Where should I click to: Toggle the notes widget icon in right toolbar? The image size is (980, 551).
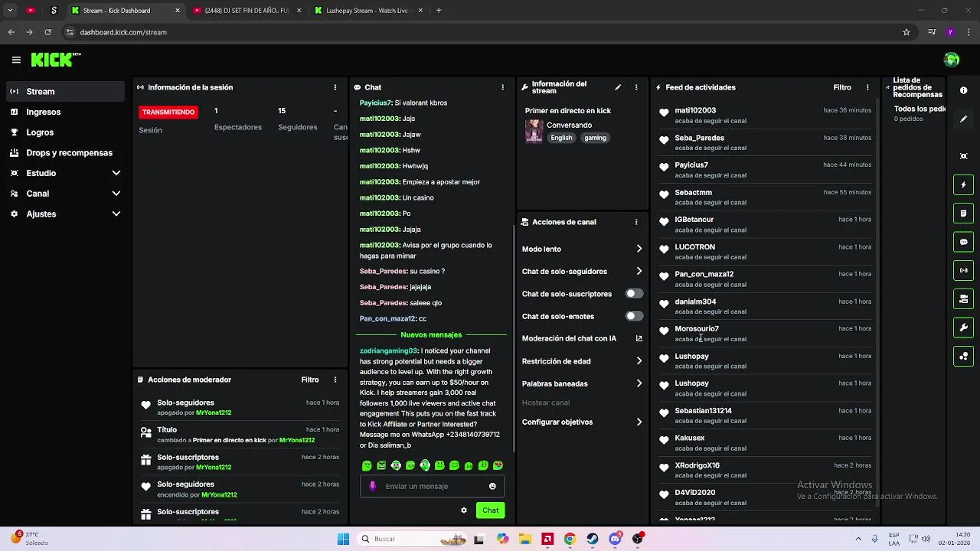point(964,213)
